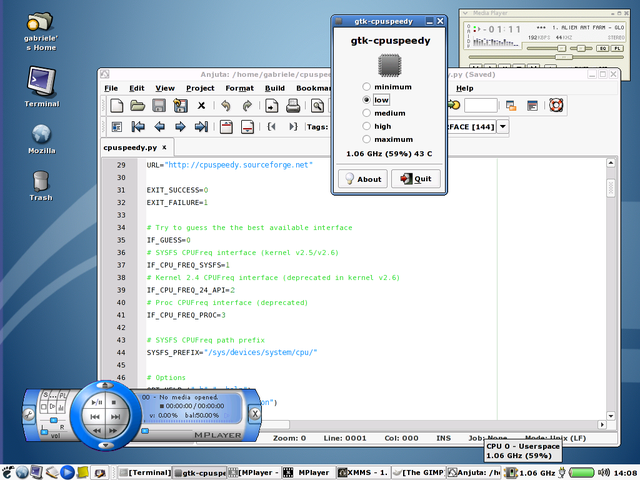Open the Terminal desktop icon
The width and height of the screenshot is (640, 480).
click(x=41, y=87)
